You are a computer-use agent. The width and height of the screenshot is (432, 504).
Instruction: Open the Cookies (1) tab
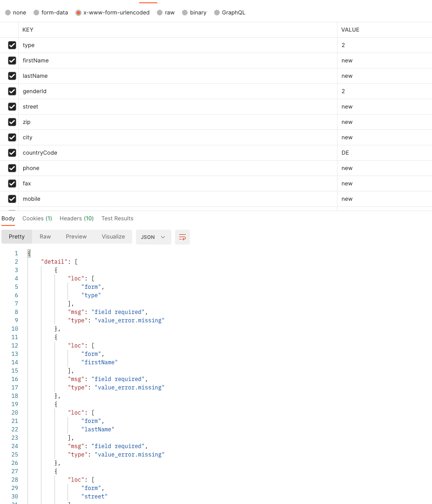(x=37, y=218)
